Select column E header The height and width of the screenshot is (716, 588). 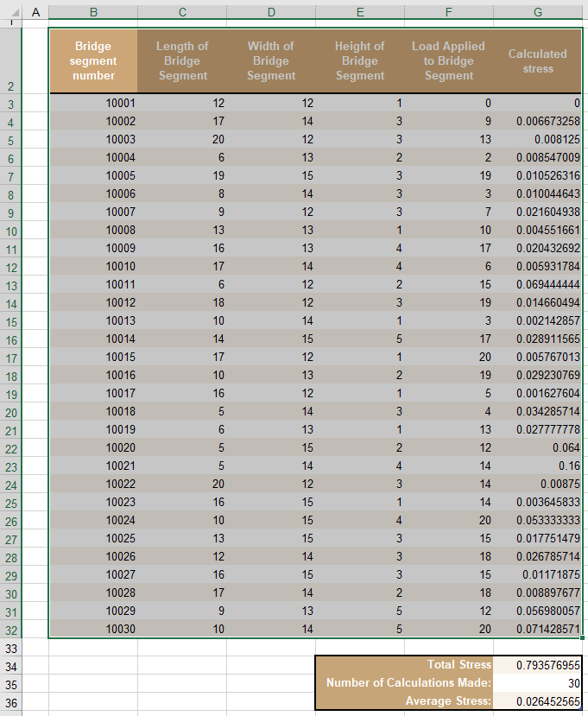(360, 12)
